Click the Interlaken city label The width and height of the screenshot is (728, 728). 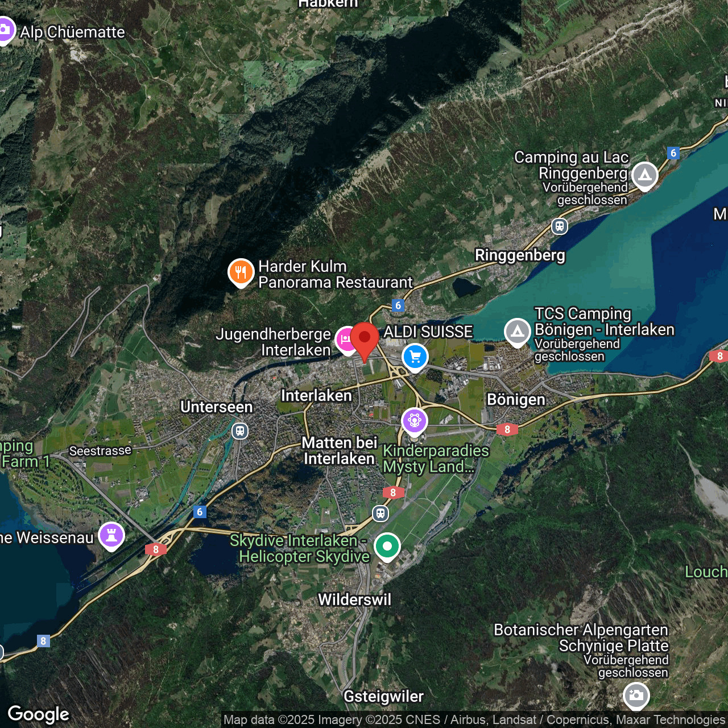pos(316,395)
